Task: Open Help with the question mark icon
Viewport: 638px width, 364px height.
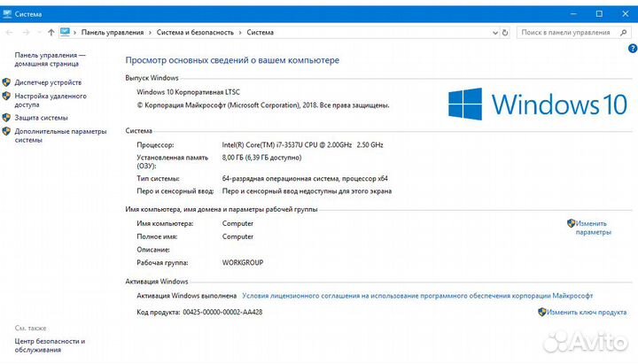Action: tap(633, 49)
